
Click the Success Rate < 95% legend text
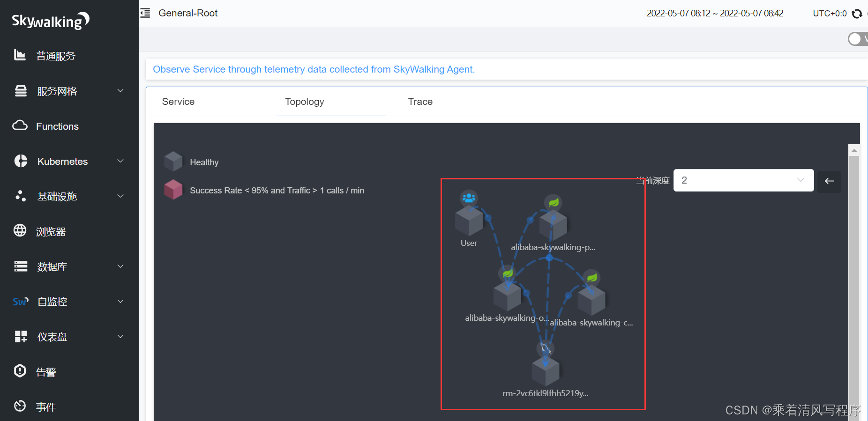(x=277, y=191)
